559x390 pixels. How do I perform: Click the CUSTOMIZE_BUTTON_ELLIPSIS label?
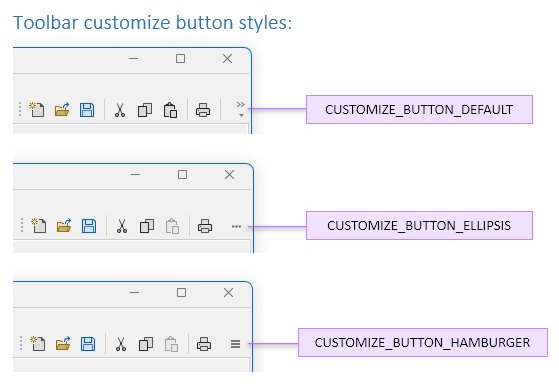point(419,225)
